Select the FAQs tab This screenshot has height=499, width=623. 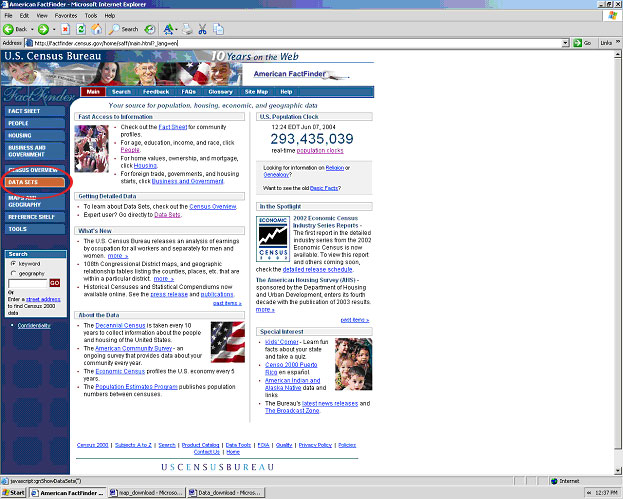(189, 92)
